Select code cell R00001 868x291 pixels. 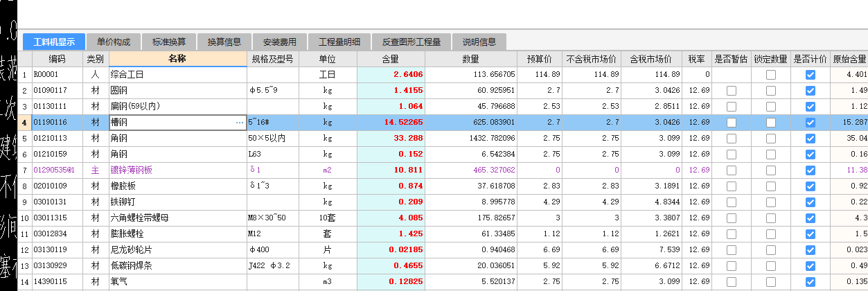(57, 74)
